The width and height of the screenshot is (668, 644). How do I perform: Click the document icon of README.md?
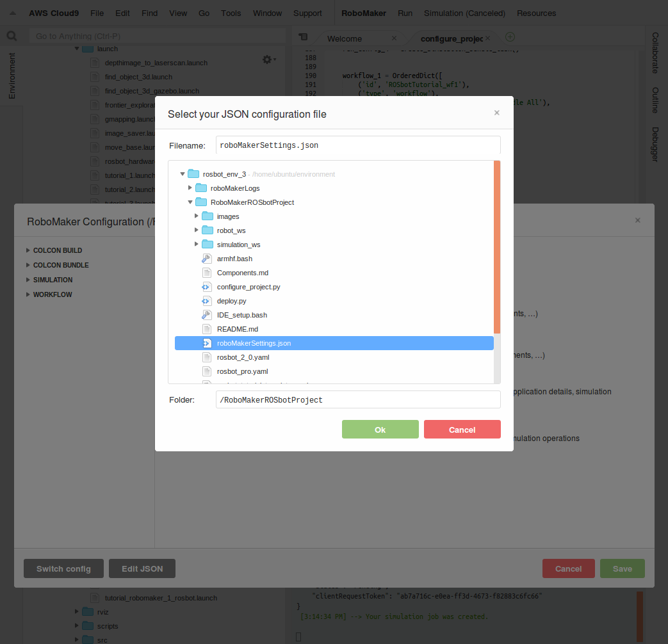207,329
